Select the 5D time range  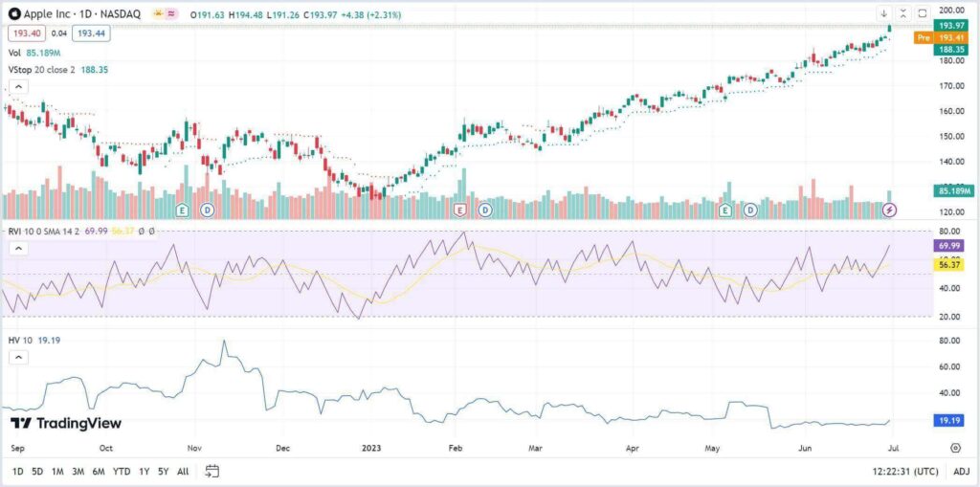37,472
